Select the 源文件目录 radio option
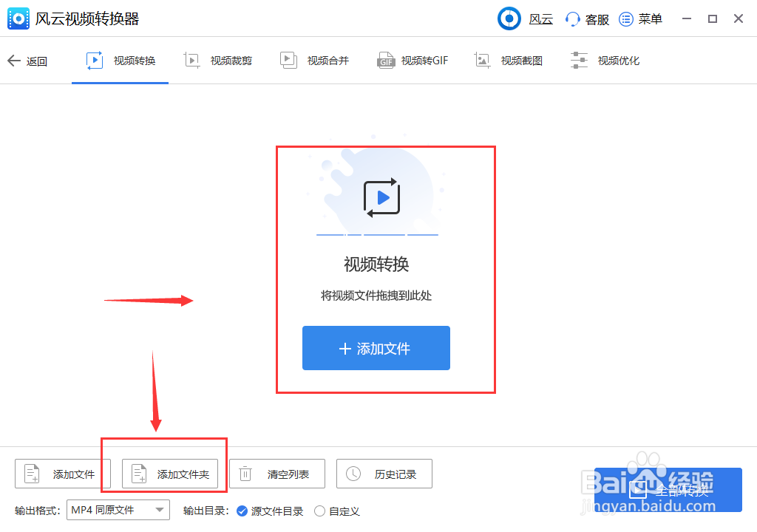The height and width of the screenshot is (532, 757). 270,511
